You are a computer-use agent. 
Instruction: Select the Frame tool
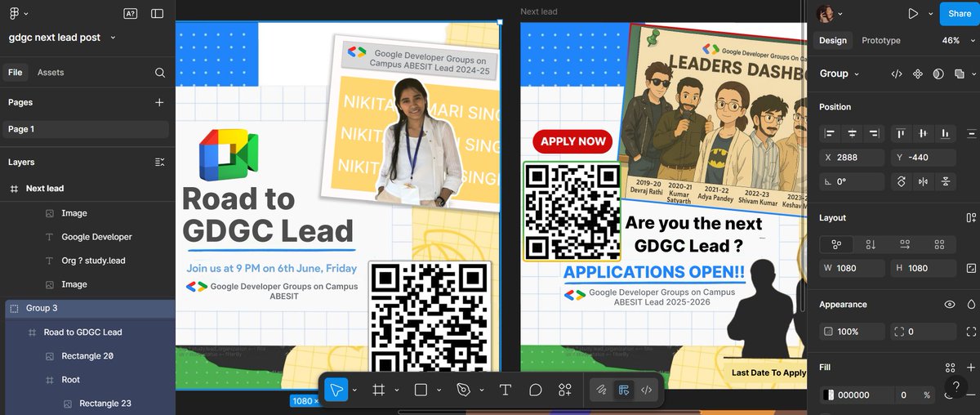click(x=379, y=390)
